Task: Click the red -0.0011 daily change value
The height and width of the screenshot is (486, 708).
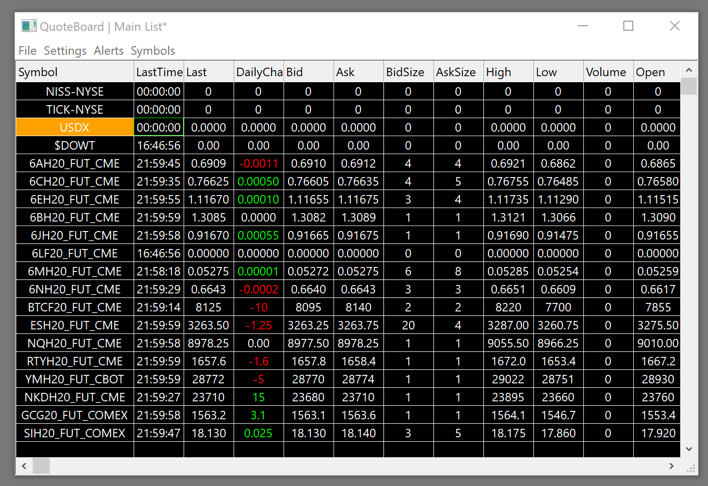Action: point(259,164)
